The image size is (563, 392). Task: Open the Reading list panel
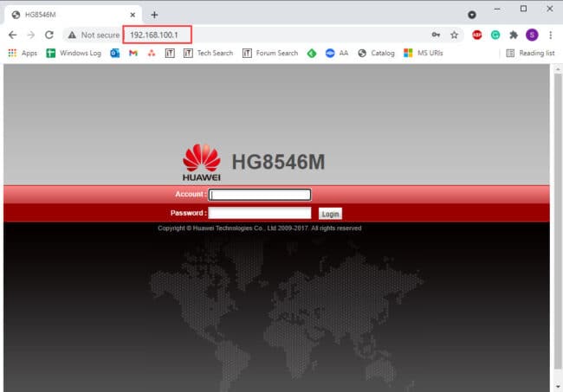(530, 53)
